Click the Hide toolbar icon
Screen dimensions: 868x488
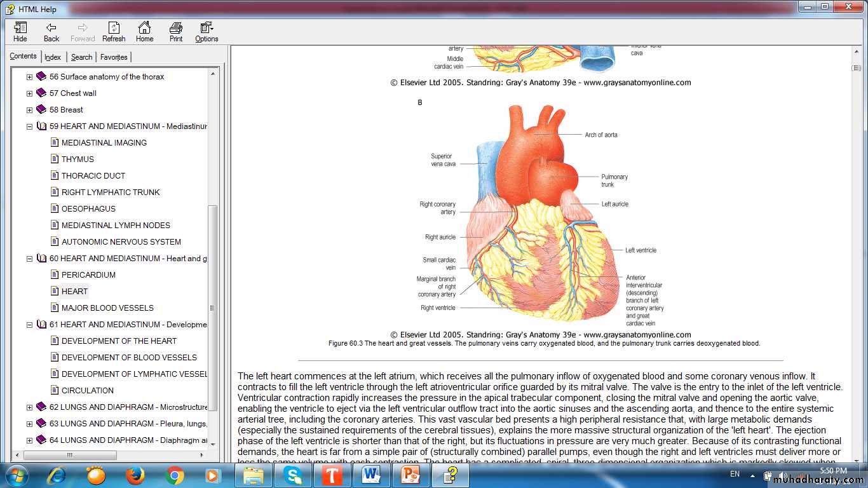click(x=20, y=32)
